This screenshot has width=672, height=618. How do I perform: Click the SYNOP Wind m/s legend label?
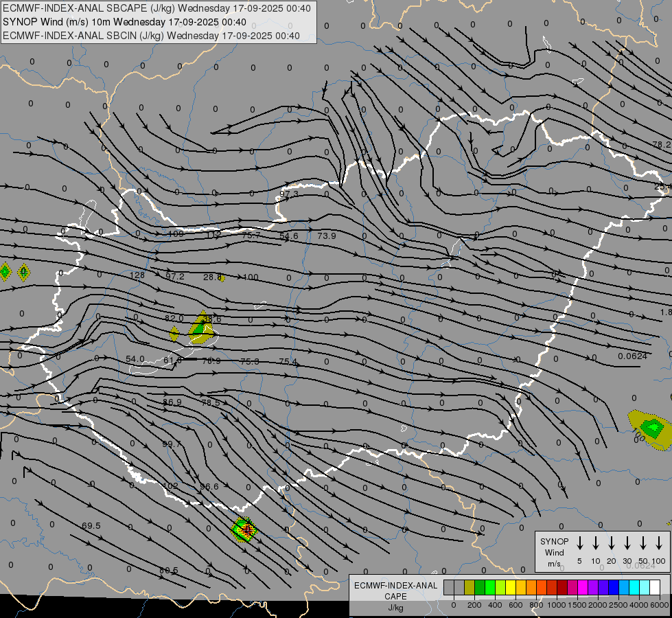point(553,552)
